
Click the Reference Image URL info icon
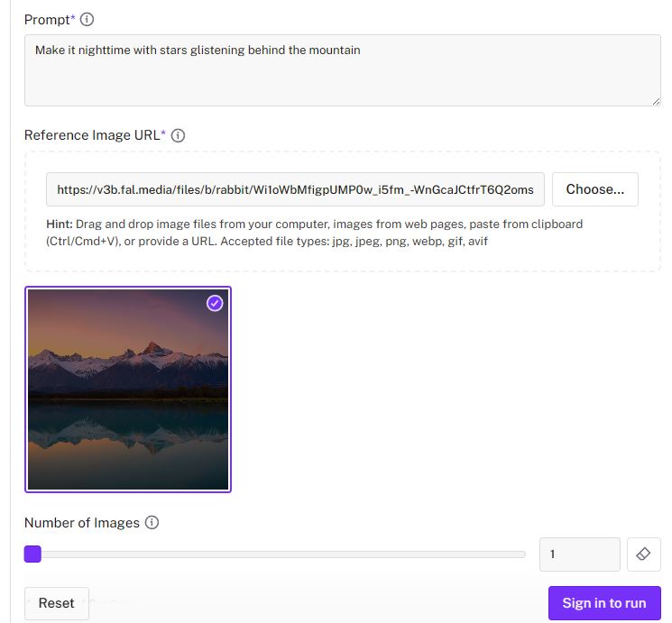pyautogui.click(x=179, y=135)
